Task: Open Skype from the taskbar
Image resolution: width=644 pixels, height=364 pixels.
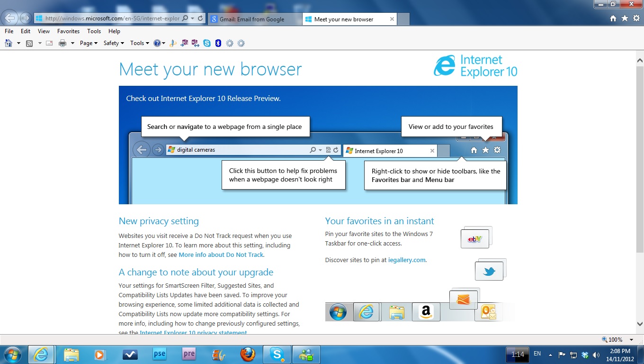Action: coord(277,355)
